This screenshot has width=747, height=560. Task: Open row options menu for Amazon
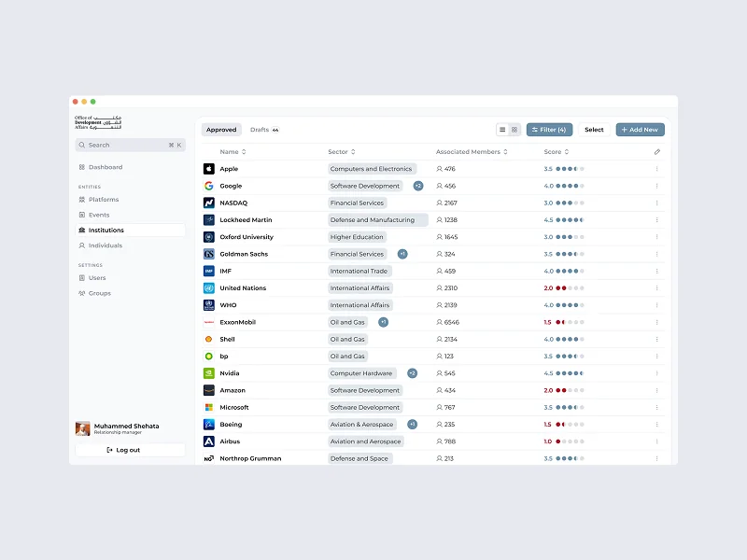tap(657, 390)
